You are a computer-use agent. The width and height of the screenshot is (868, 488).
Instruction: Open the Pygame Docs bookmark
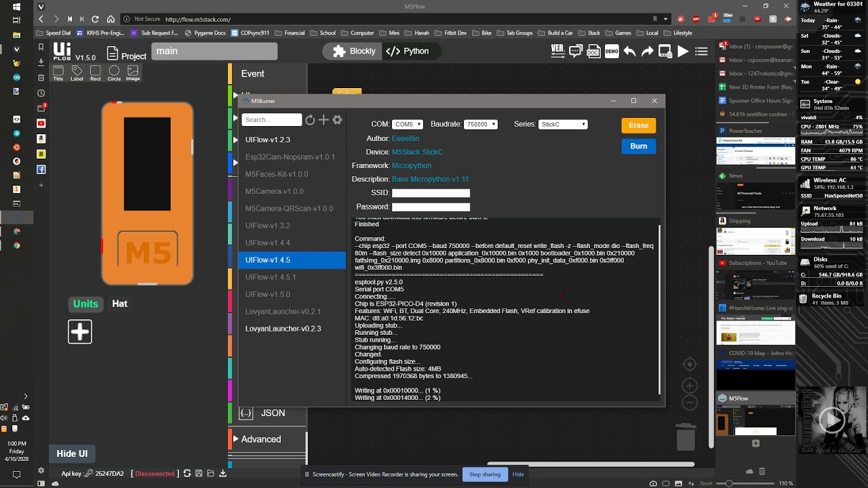[205, 33]
